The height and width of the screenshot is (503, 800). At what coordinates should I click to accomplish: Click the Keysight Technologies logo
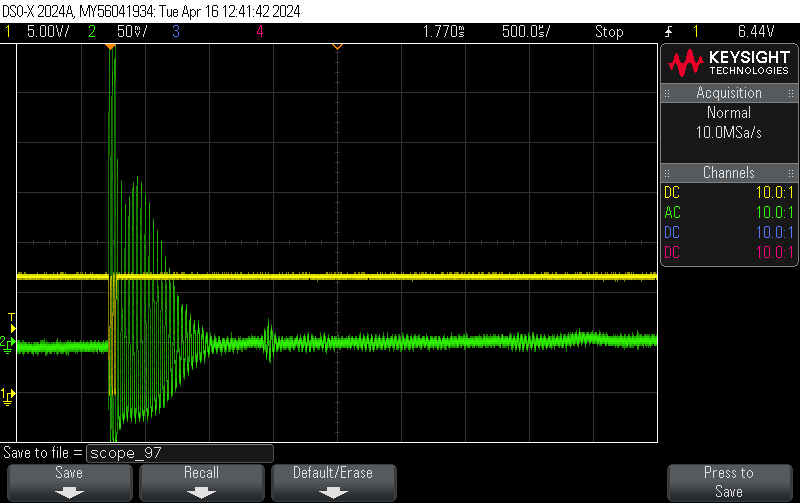click(x=727, y=64)
